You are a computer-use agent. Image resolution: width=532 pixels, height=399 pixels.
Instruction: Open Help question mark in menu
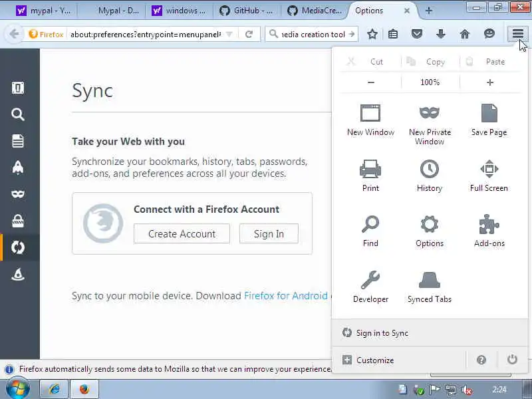point(481,360)
